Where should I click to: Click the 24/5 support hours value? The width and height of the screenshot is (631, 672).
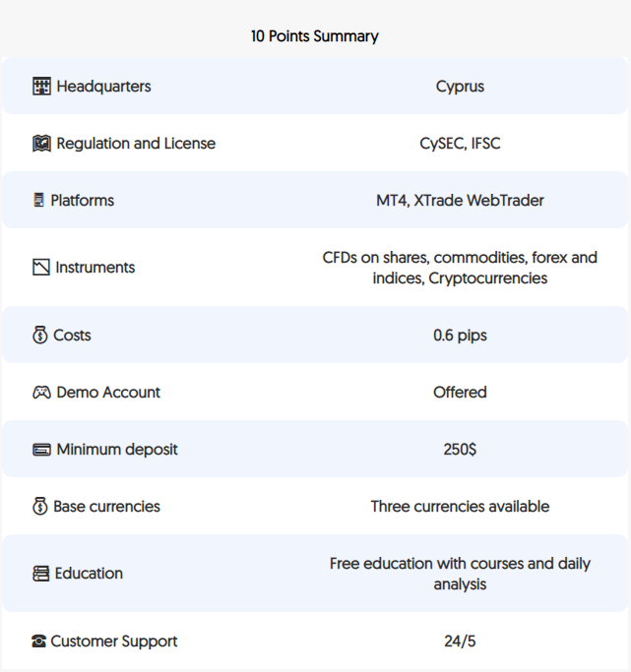pyautogui.click(x=460, y=641)
